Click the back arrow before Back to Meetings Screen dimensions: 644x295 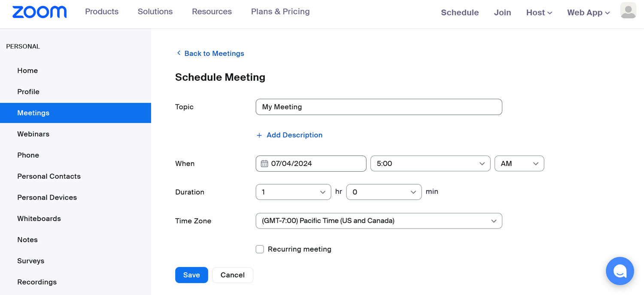point(179,53)
